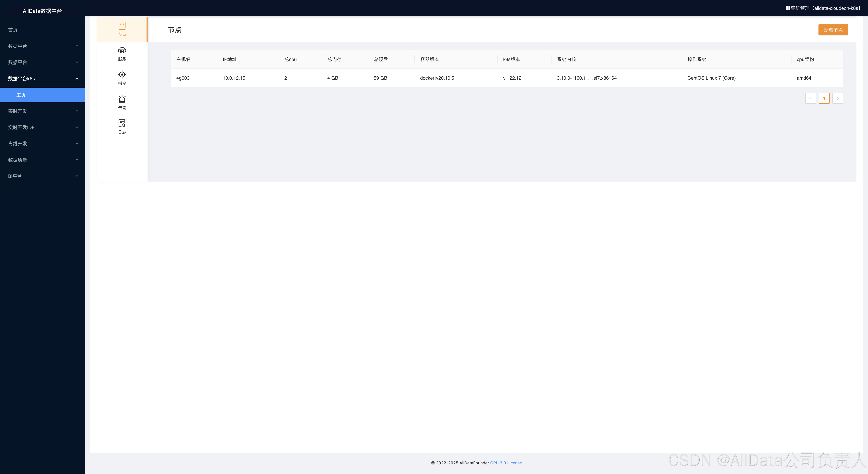
Task: Expand the BI平台 menu
Action: point(42,176)
